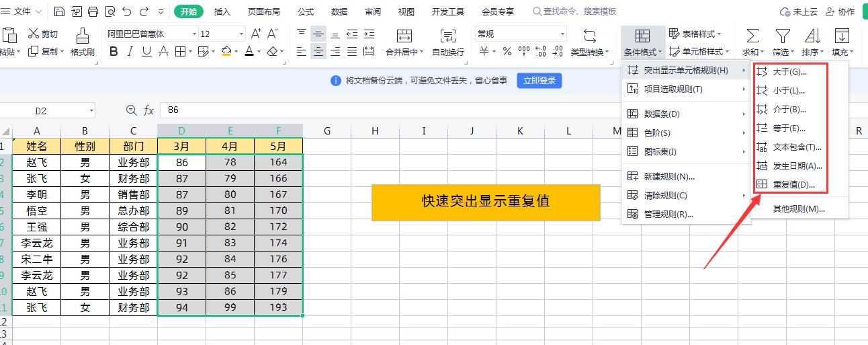Click the Conditional Formatting (条件格式) button

tap(643, 42)
